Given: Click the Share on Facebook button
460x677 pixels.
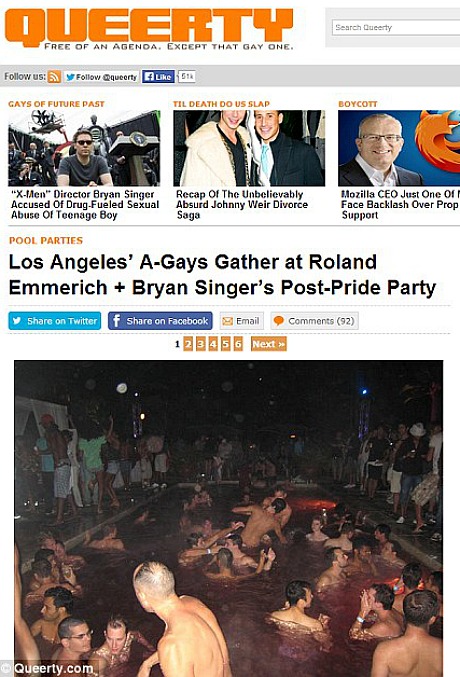Looking at the screenshot, I should coord(160,321).
